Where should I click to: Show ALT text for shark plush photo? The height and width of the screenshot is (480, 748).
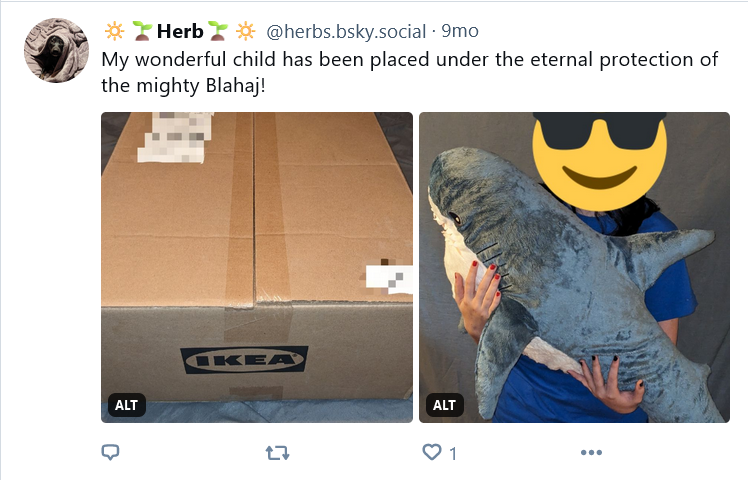coord(444,405)
